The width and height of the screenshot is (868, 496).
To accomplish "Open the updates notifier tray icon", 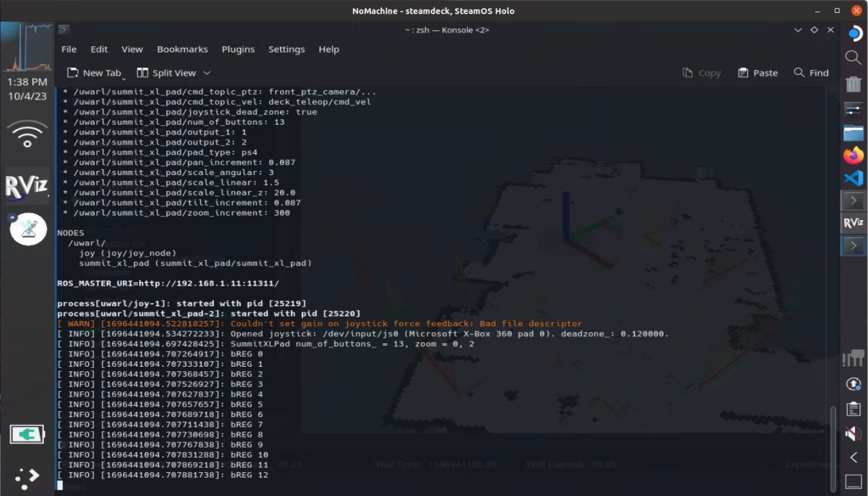I will 853,384.
